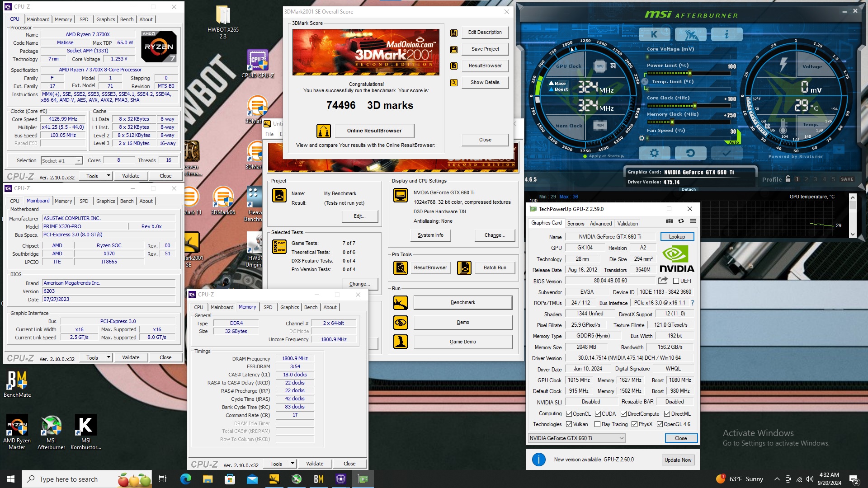Open the Validation tab in GPU-Z
The image size is (868, 488).
tap(628, 224)
